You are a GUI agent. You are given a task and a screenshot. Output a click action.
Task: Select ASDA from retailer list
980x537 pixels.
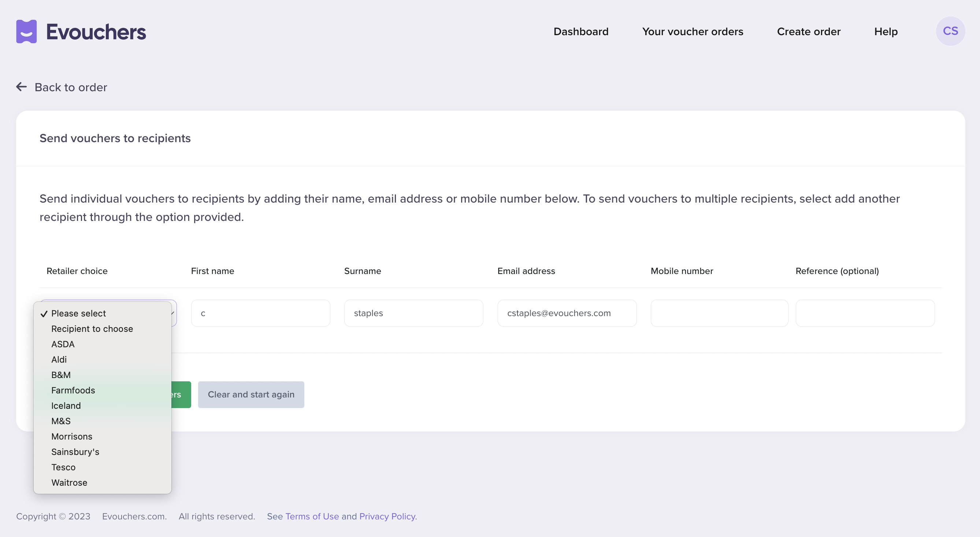click(x=102, y=344)
